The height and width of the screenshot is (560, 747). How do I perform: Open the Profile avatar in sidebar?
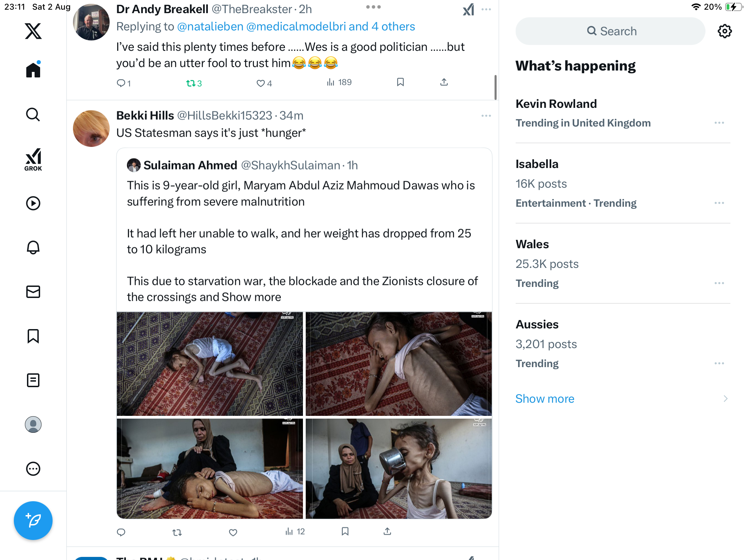33,424
